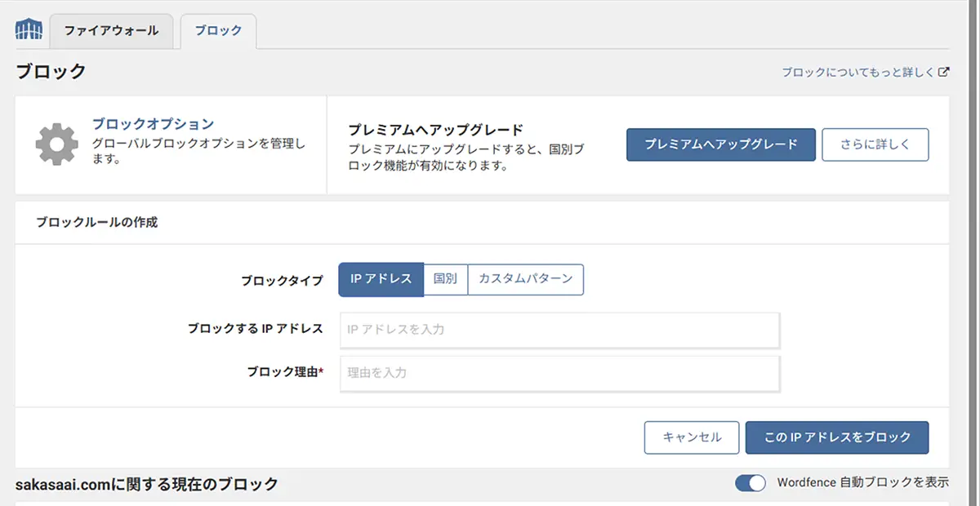Image resolution: width=980 pixels, height=506 pixels.
Task: Click the この IP アドレスをブロック button
Action: coord(836,437)
